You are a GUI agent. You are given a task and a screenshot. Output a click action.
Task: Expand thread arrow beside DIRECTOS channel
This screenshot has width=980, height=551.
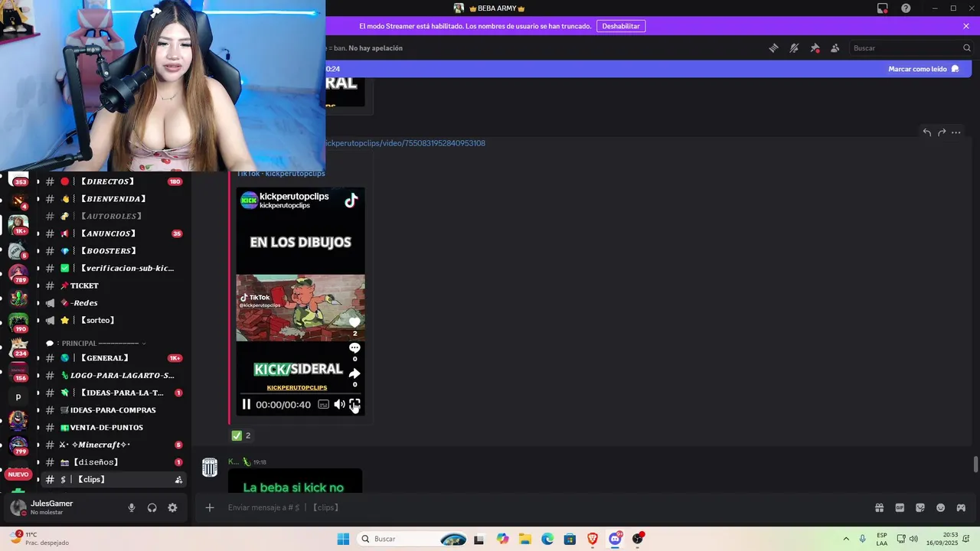point(38,181)
